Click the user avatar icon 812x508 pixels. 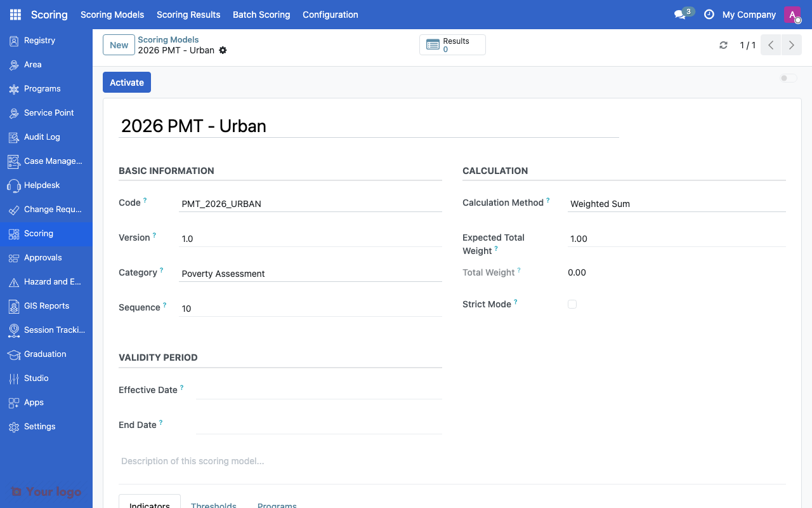[x=792, y=15]
